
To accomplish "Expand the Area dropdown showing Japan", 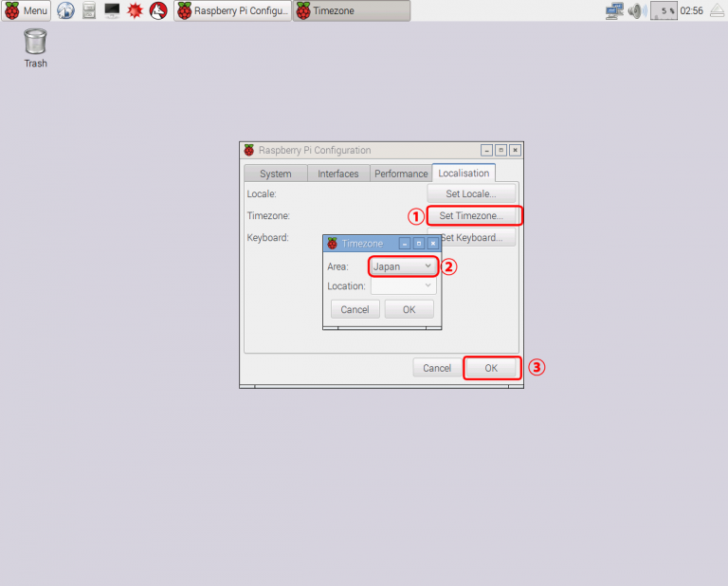I will pyautogui.click(x=403, y=266).
